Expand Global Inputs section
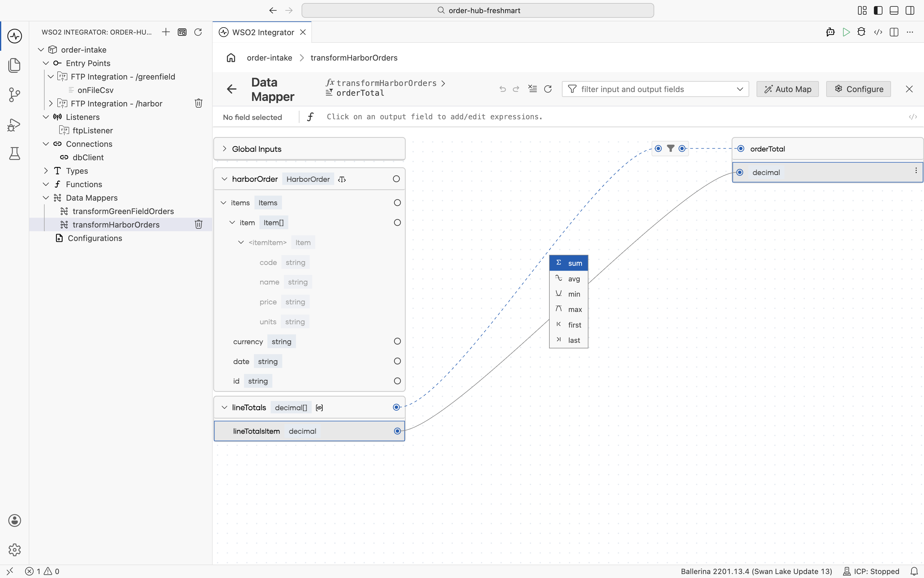The image size is (924, 578). pos(225,149)
